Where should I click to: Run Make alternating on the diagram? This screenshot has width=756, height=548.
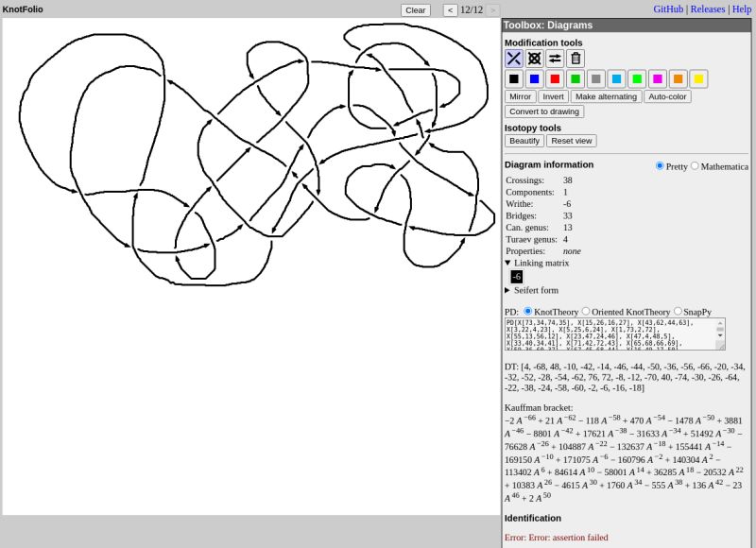(x=606, y=96)
